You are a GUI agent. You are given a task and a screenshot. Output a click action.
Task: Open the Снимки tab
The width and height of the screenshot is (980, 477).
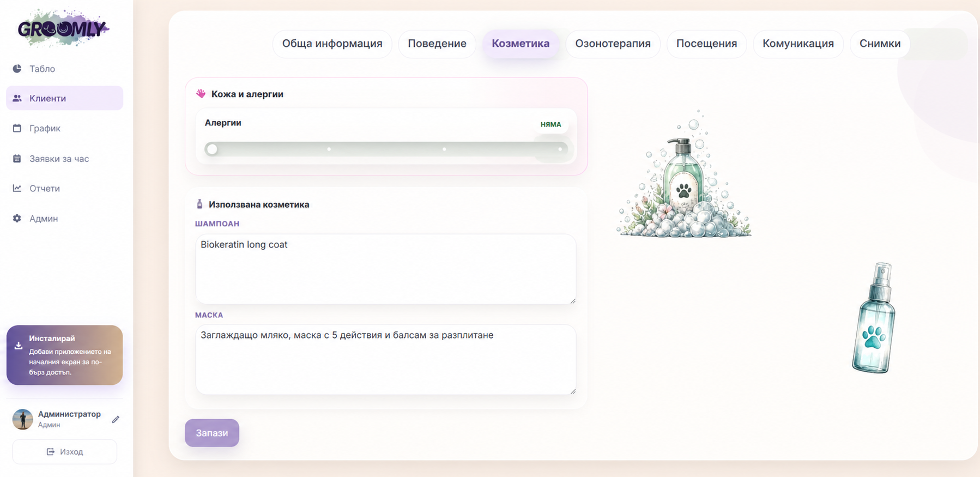880,44
